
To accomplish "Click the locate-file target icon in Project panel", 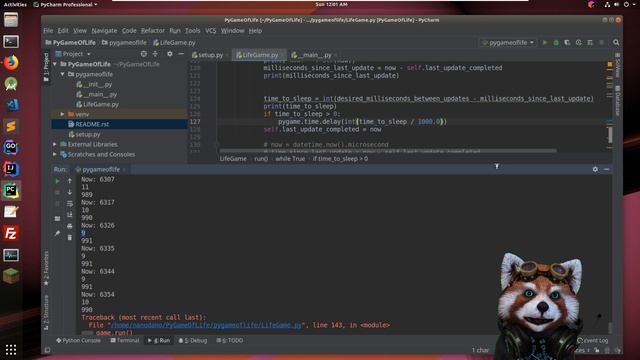I will pos(144,54).
